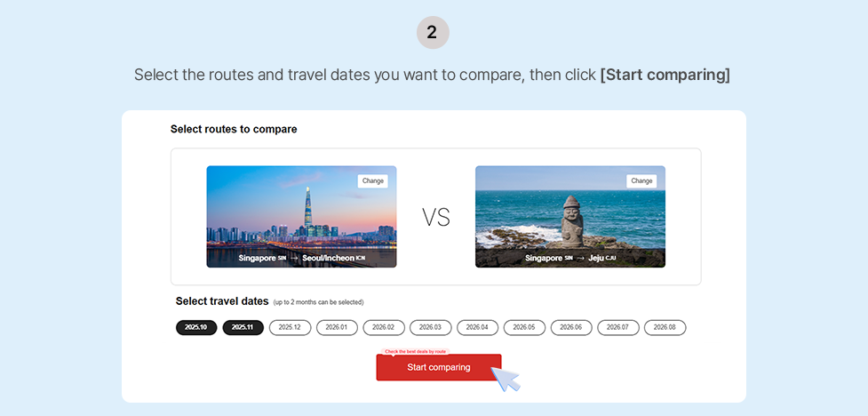Click the VS separator between routes
Screen dimensions: 868x416
435,218
